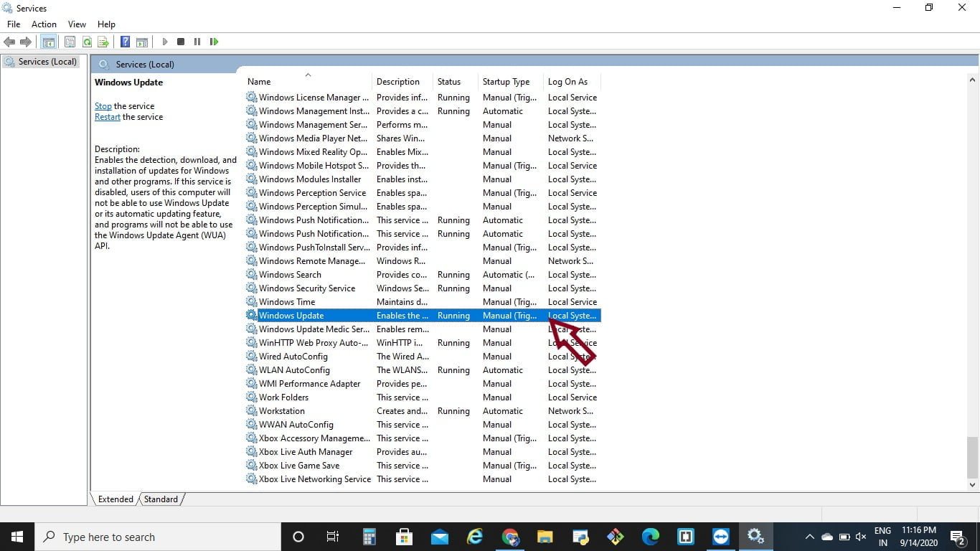Viewport: 980px width, 551px height.
Task: Select the gear icon beside Xbox Live Game Save
Action: point(251,466)
